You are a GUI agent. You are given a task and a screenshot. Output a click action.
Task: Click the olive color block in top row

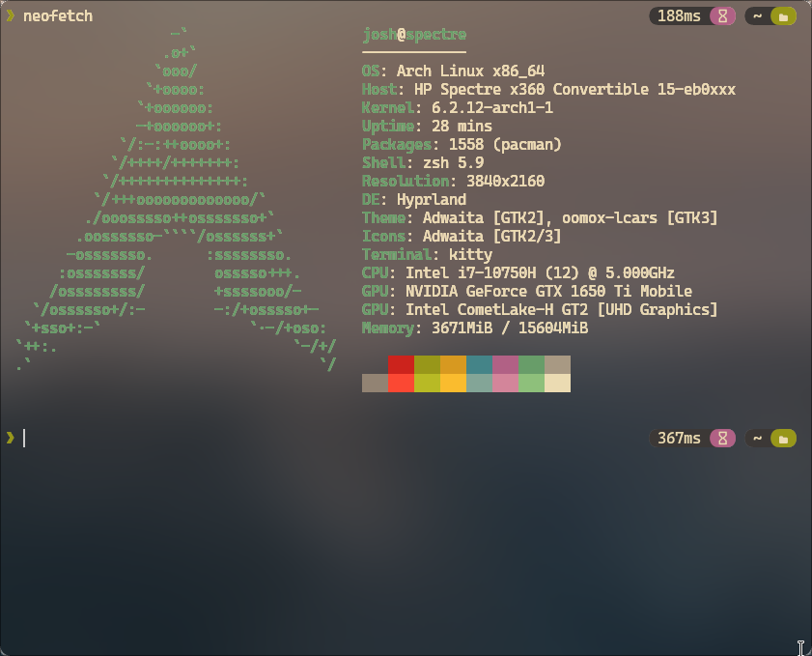tap(427, 365)
